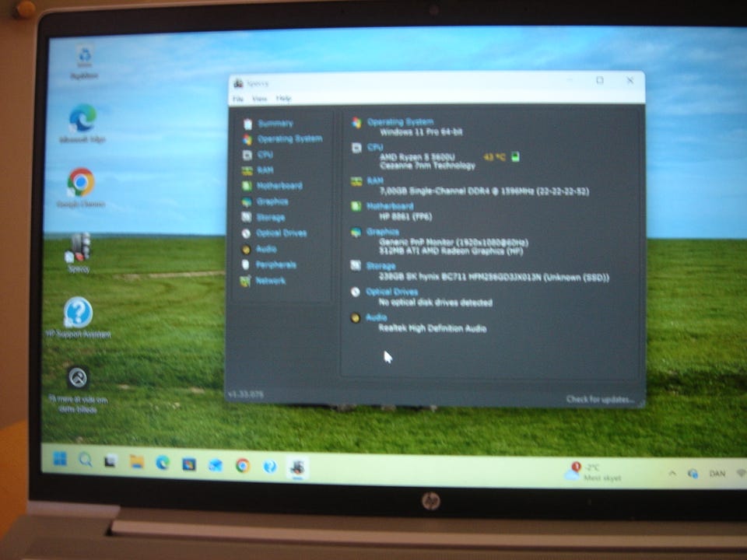747x560 pixels.
Task: Click the Realtek High Definition Audio text
Action: point(432,328)
